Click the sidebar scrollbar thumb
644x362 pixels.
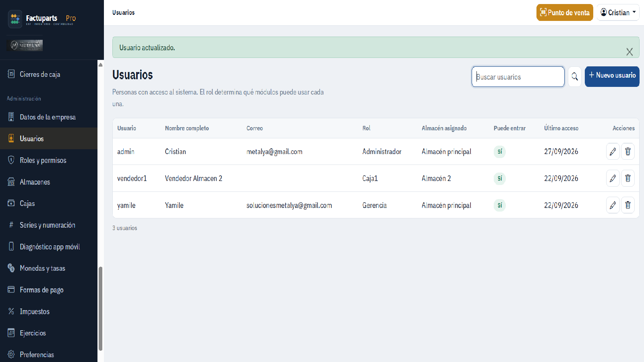click(x=101, y=309)
